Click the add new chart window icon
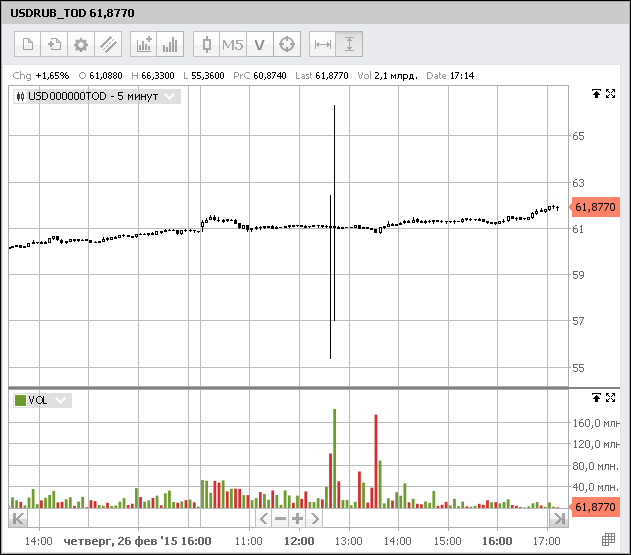This screenshot has width=631, height=555. (x=54, y=44)
